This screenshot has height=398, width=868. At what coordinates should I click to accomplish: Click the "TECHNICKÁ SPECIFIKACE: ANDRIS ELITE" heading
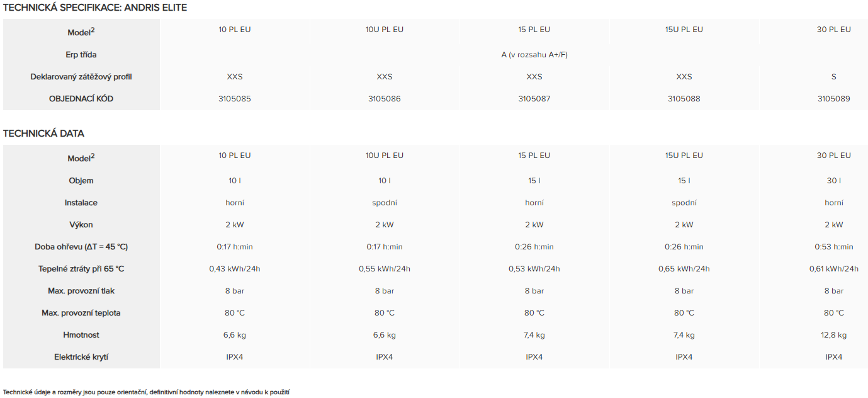95,8
